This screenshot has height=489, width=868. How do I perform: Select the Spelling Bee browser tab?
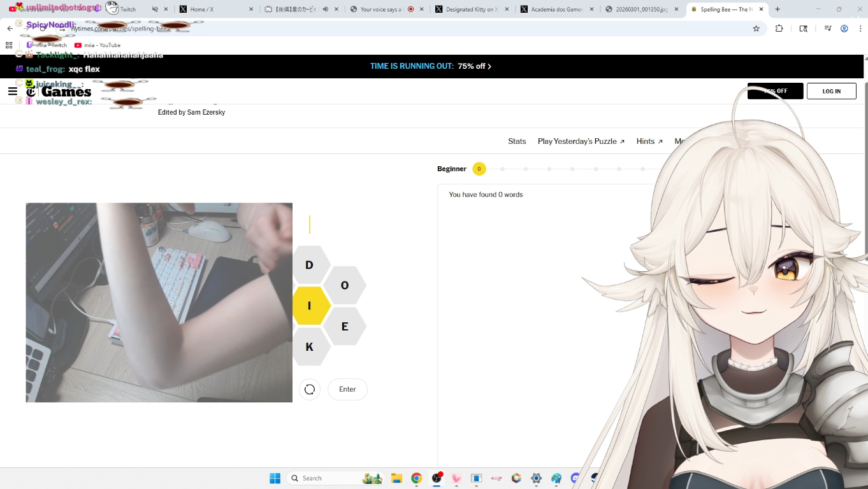(x=727, y=10)
